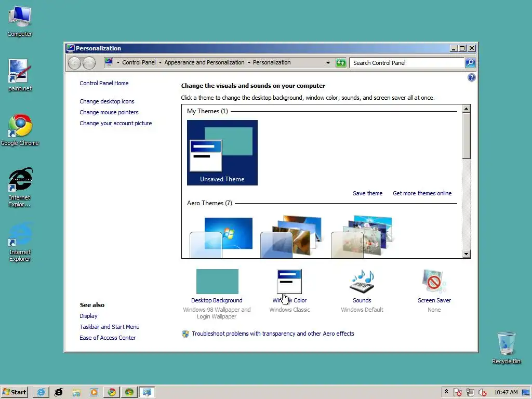Open Screen Saver icon

(x=434, y=282)
